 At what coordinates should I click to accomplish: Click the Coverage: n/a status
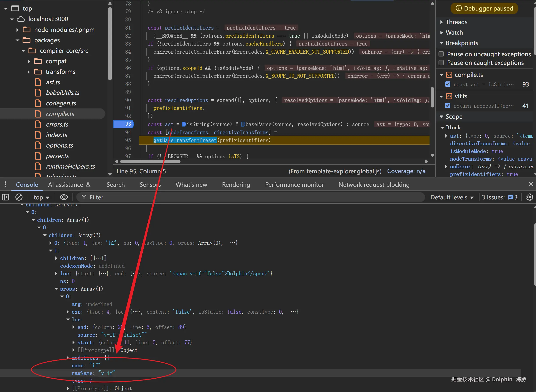click(406, 171)
